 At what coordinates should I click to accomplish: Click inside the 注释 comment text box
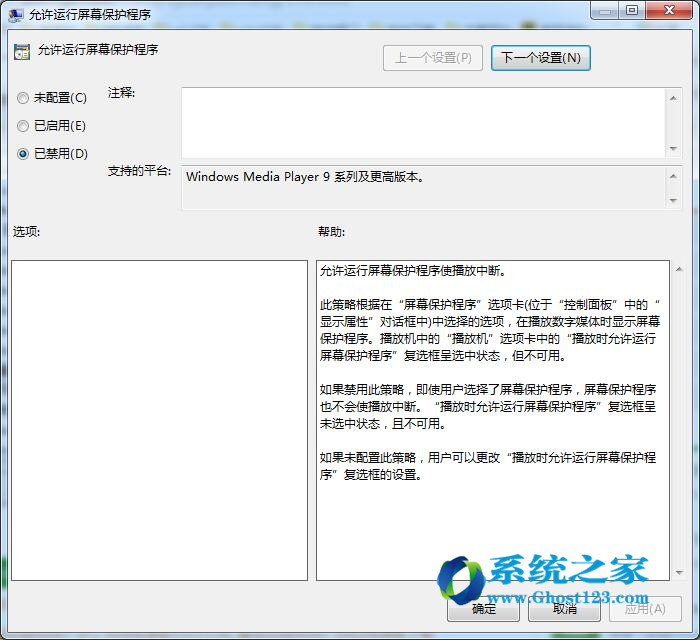[422, 122]
